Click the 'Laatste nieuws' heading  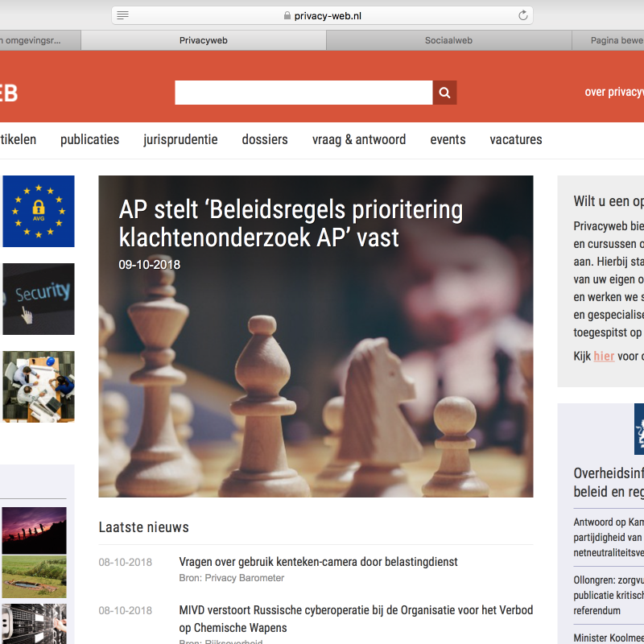(x=144, y=527)
